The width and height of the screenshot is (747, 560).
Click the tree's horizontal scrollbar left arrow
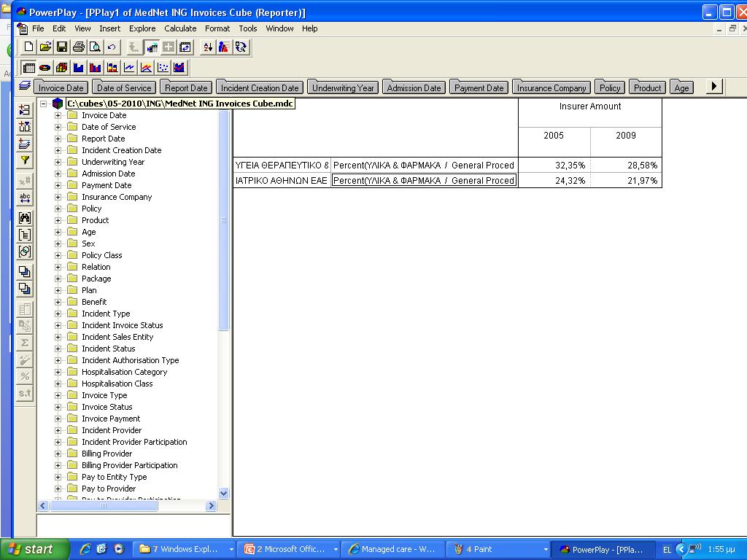click(43, 506)
